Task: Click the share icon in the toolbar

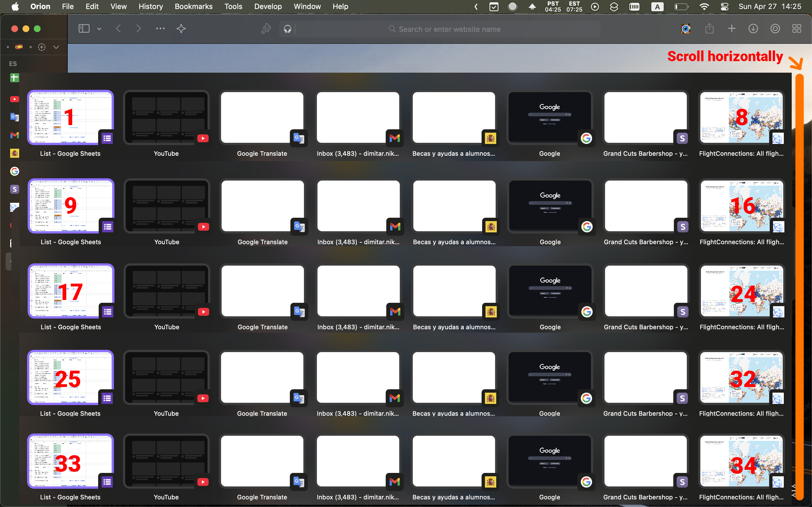Action: point(709,28)
